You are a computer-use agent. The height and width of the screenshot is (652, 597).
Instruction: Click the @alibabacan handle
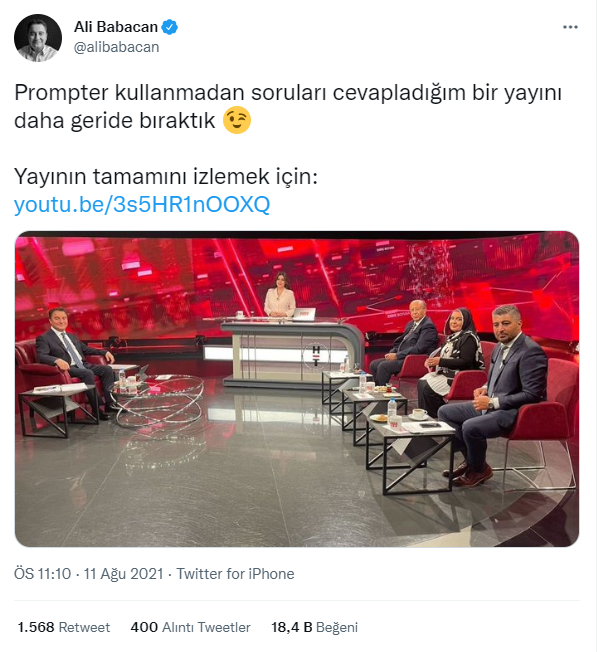click(x=116, y=47)
